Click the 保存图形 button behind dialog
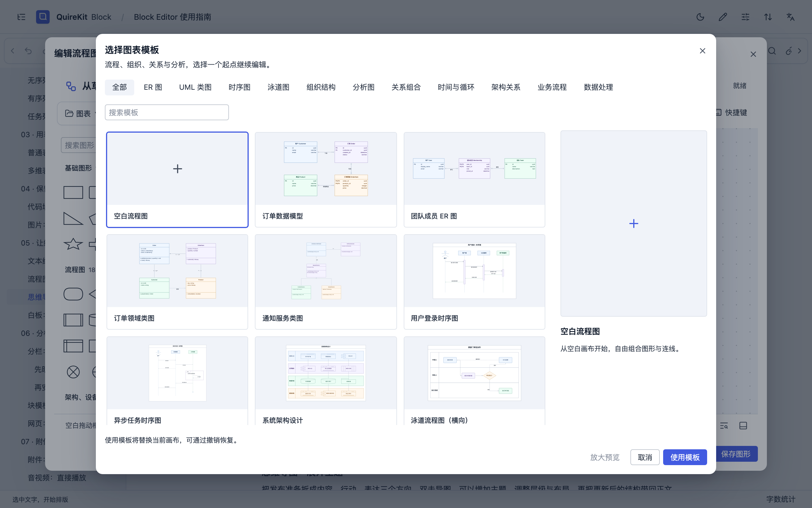The height and width of the screenshot is (508, 812). click(736, 454)
